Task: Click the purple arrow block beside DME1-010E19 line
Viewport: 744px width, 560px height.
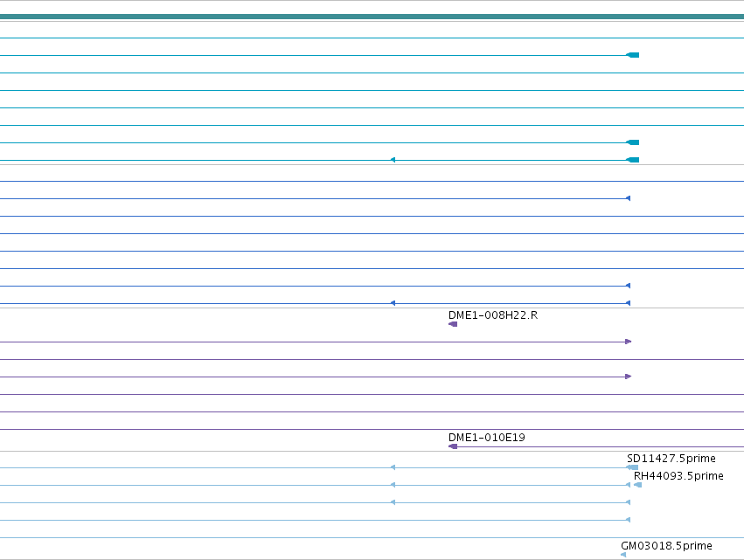Action: pyautogui.click(x=453, y=446)
